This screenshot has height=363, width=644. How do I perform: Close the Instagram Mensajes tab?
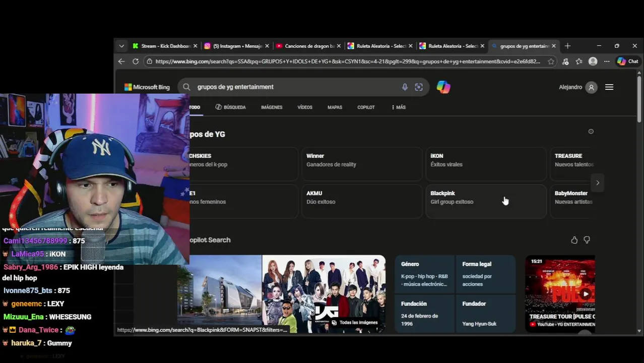[267, 46]
